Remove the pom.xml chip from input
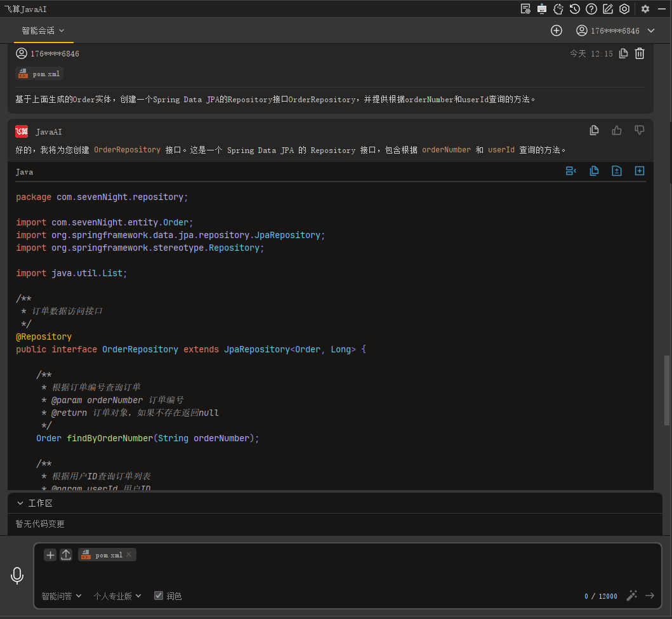This screenshot has width=672, height=619. tap(129, 554)
